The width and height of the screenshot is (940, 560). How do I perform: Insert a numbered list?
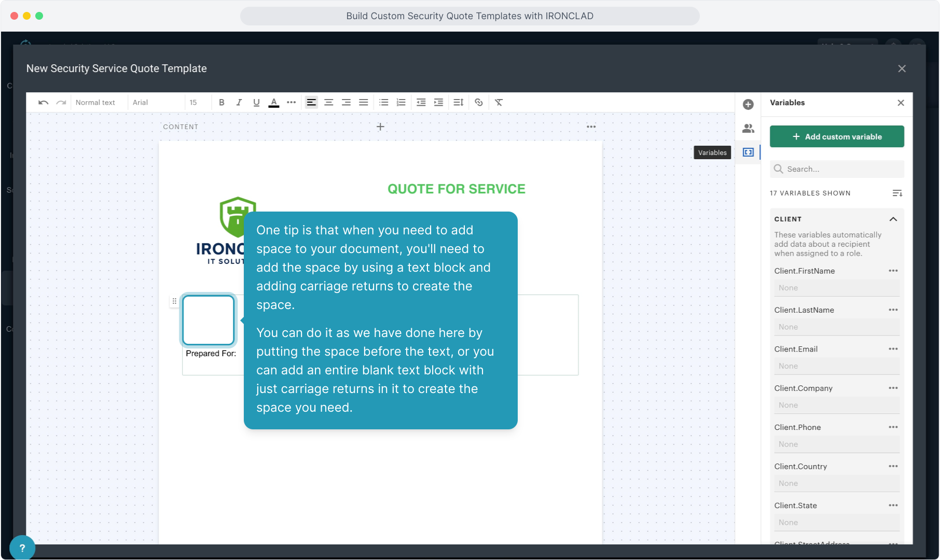(x=401, y=103)
